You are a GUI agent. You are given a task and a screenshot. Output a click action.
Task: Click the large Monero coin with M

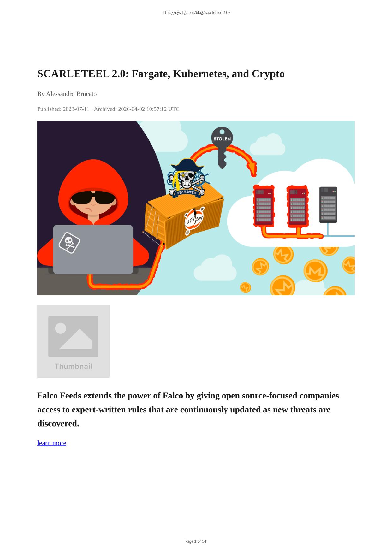tap(315, 271)
